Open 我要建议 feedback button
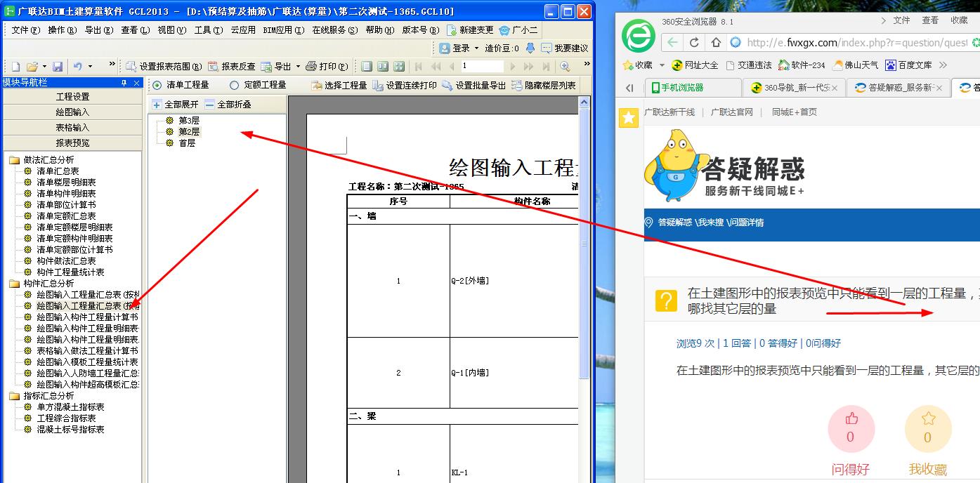Image resolution: width=980 pixels, height=483 pixels. 564,48
